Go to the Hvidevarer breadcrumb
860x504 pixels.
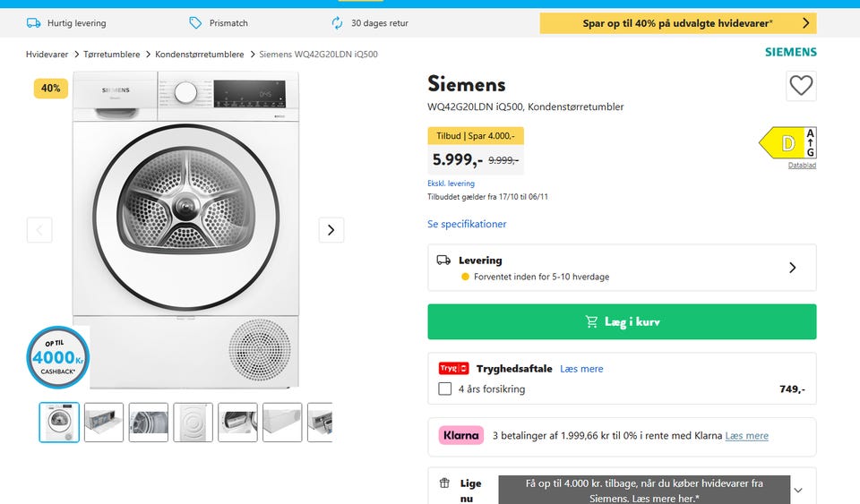click(x=47, y=55)
